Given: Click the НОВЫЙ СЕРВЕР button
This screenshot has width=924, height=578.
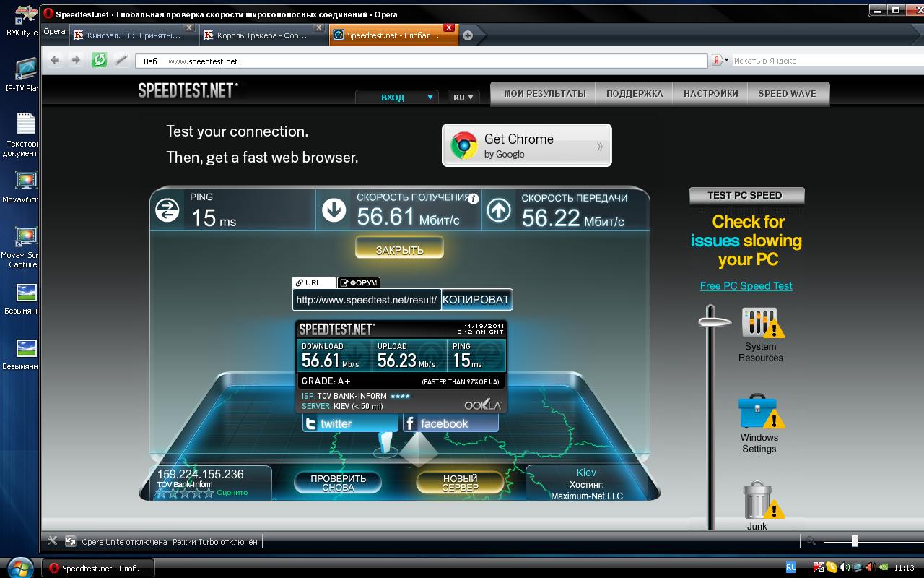Looking at the screenshot, I should (460, 483).
